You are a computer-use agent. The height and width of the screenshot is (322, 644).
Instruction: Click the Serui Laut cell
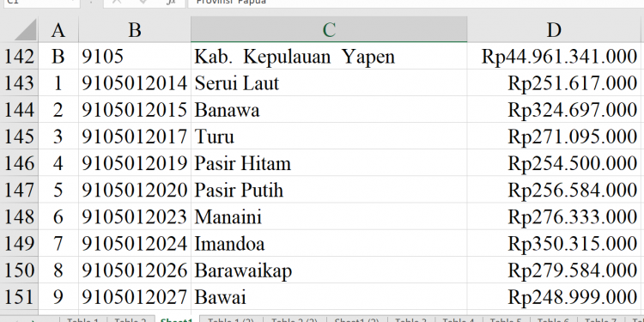coord(329,82)
